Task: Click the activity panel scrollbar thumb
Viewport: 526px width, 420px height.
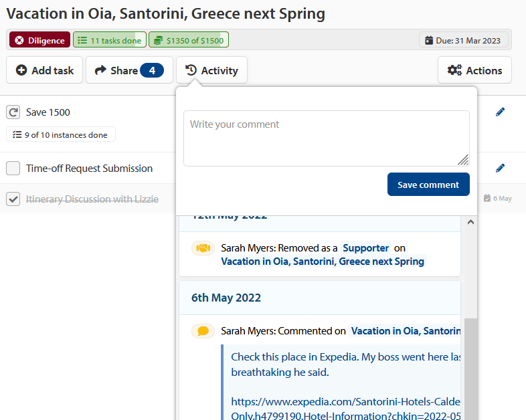Action: (470, 369)
